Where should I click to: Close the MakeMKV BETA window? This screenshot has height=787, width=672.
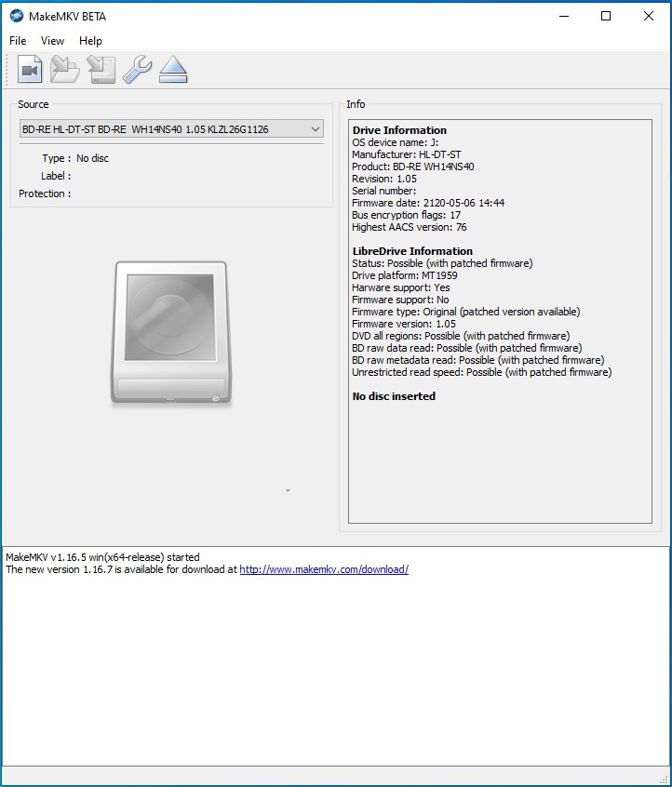pyautogui.click(x=649, y=16)
